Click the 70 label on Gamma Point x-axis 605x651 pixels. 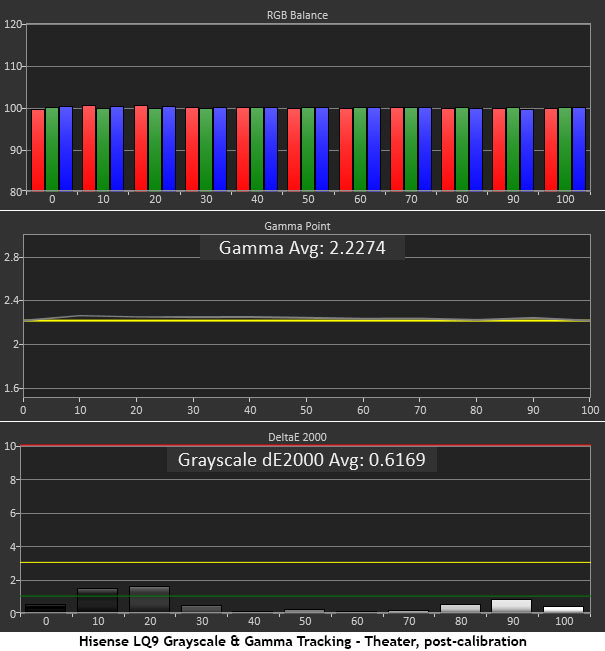(x=420, y=410)
